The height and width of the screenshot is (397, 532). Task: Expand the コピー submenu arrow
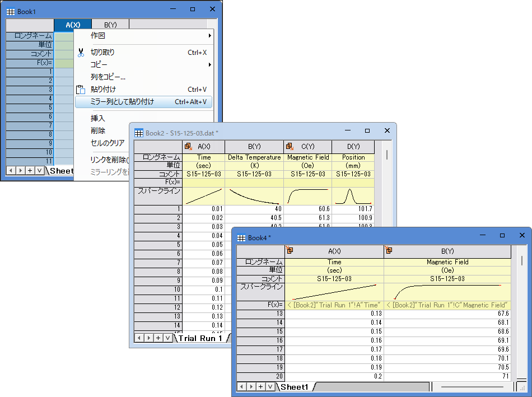point(209,64)
